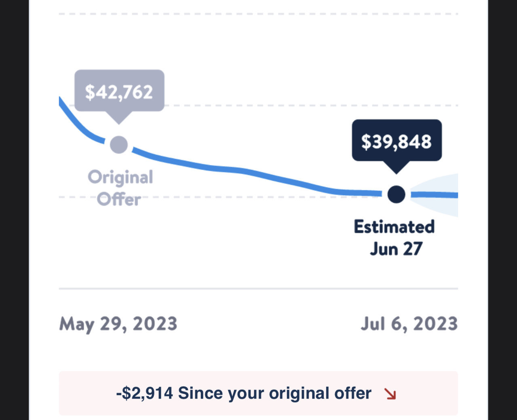Viewport: 517px width, 420px height.
Task: Open the -$2,914 since original offer banner
Action: (x=258, y=393)
